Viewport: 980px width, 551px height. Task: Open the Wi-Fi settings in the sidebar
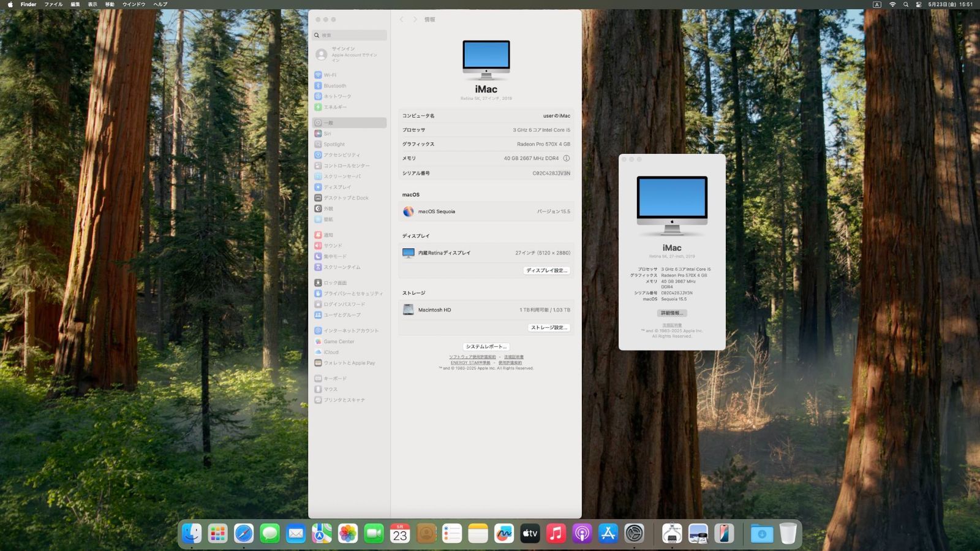349,75
